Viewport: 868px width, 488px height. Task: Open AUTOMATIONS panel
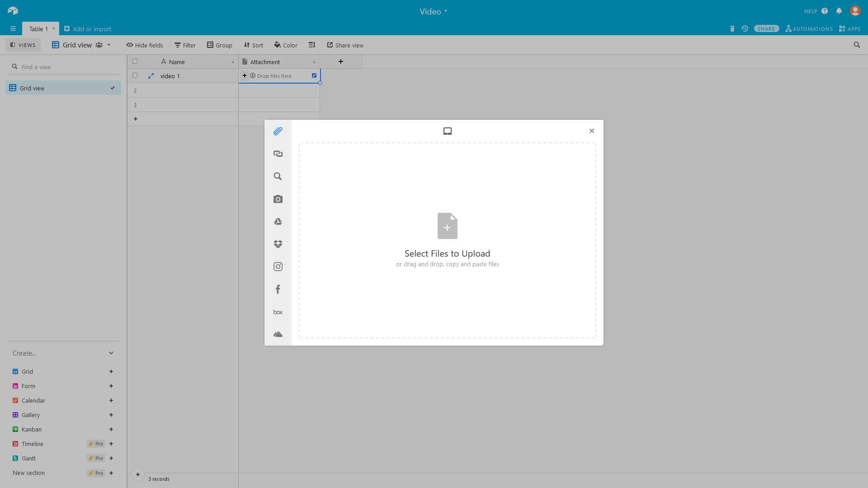tap(809, 28)
